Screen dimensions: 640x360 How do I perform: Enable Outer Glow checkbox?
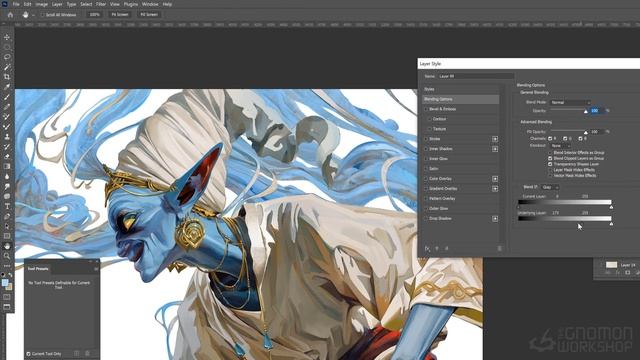pyautogui.click(x=426, y=209)
